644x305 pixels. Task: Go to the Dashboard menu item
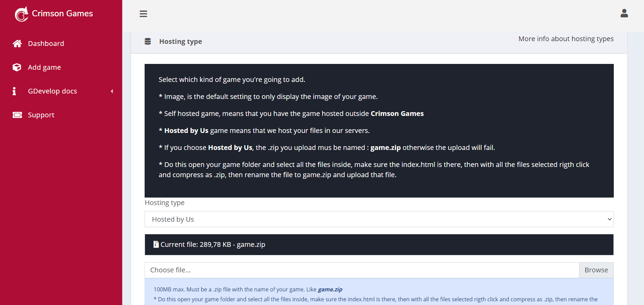coord(46,44)
